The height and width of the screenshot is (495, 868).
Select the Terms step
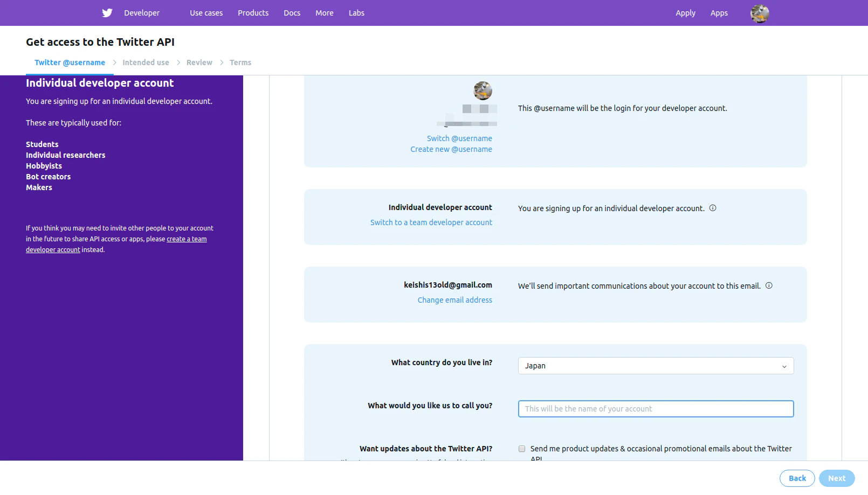[x=240, y=62]
